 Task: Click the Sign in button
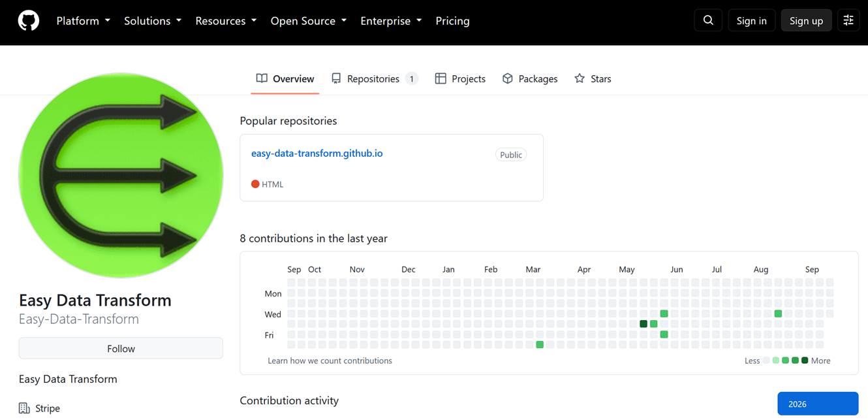point(752,20)
